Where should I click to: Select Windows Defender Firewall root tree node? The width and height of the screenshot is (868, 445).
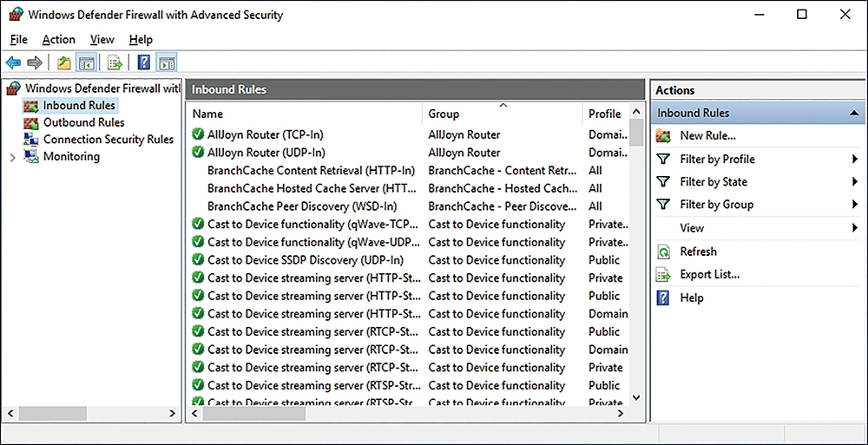pyautogui.click(x=102, y=88)
